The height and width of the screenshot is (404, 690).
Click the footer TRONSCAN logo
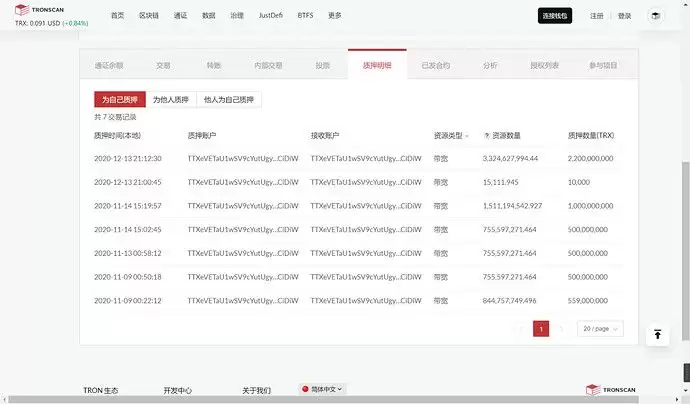point(611,389)
